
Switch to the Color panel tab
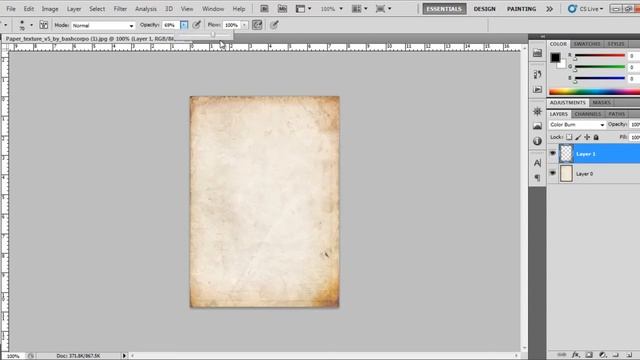coord(558,44)
